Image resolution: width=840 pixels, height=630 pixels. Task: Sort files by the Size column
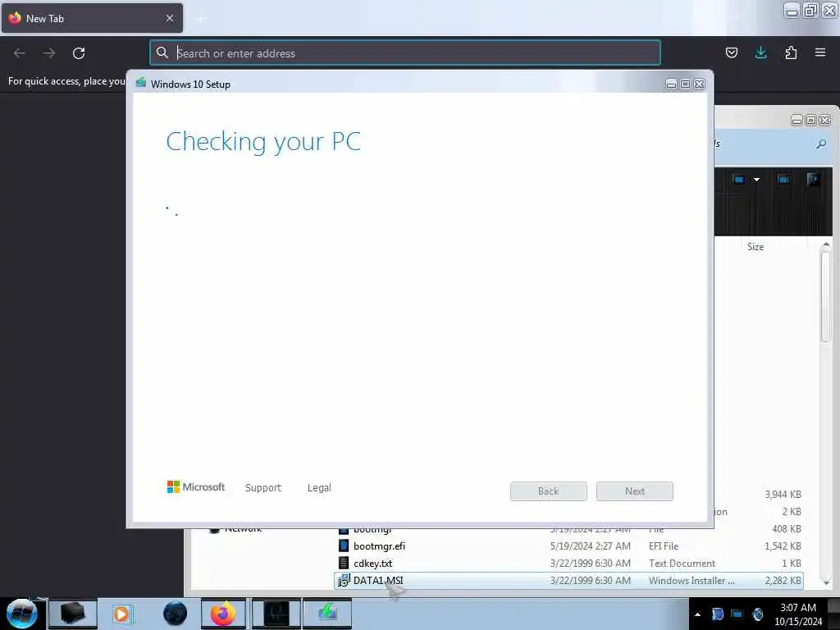click(x=756, y=247)
